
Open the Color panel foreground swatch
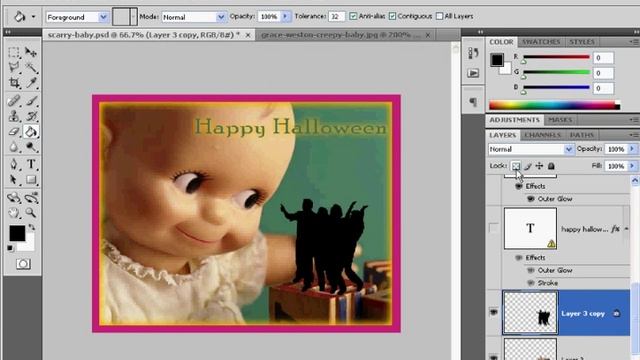pos(497,60)
